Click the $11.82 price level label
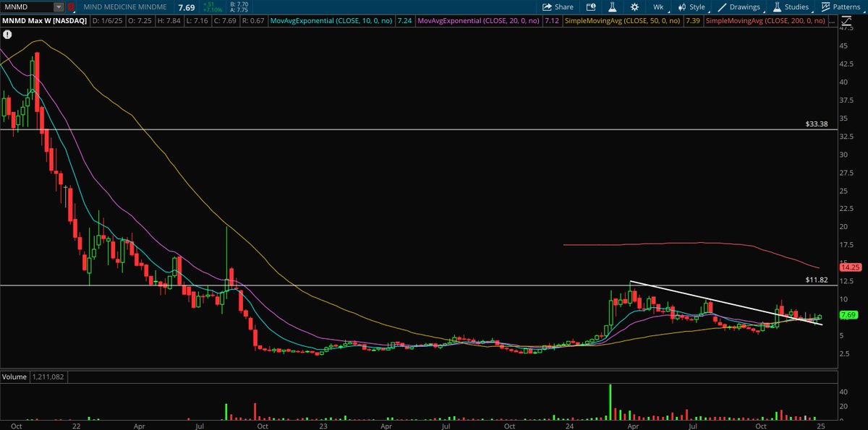This screenshot has height=430, width=868. pyautogui.click(x=815, y=279)
